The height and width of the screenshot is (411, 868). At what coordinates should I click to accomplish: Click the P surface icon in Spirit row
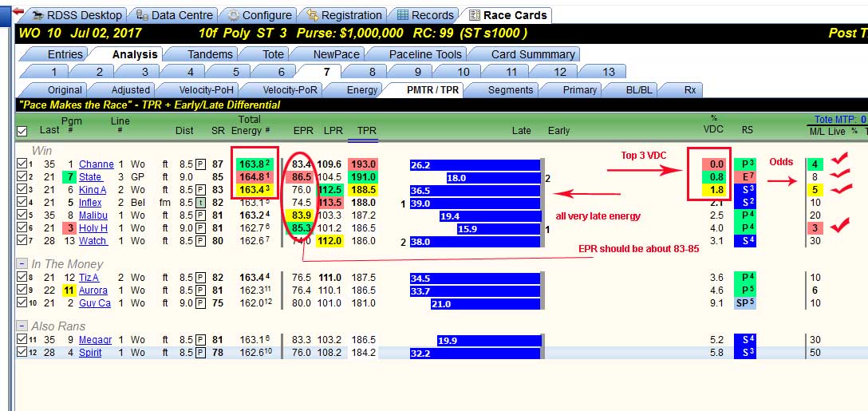click(199, 352)
